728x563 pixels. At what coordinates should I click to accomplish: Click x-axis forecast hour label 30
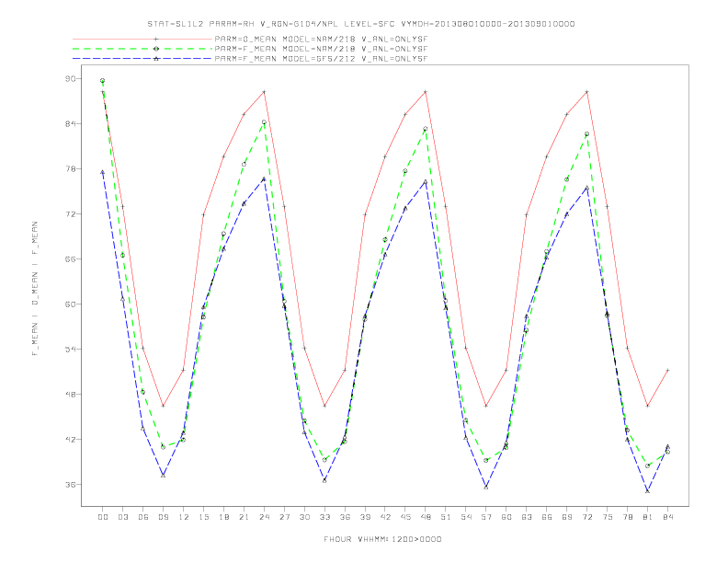304,517
